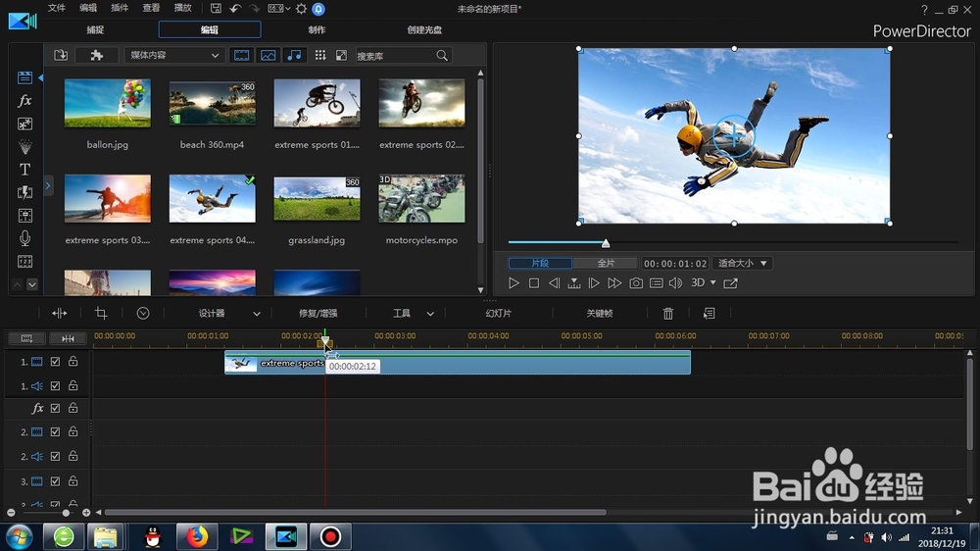Open the fx Effect Room
980x551 pixels.
click(25, 100)
